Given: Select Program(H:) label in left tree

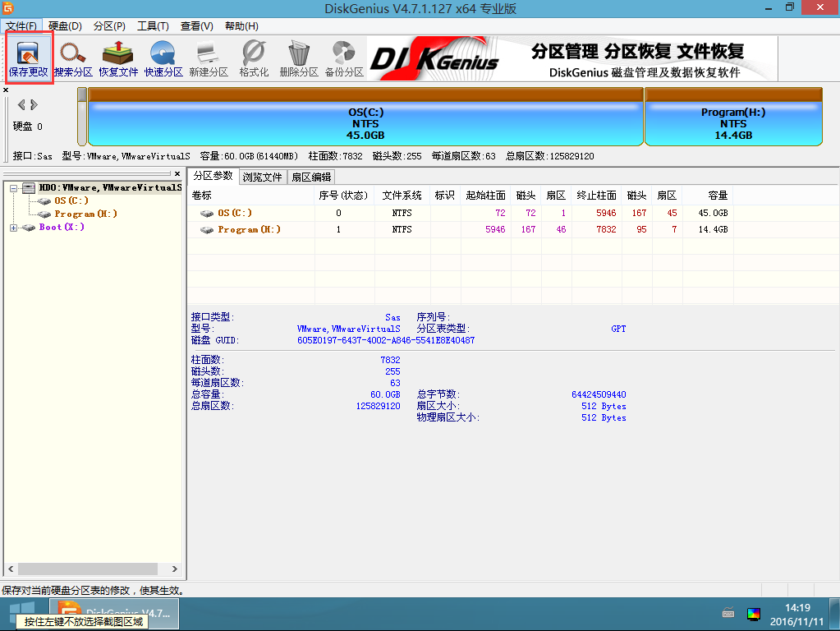Looking at the screenshot, I should [x=85, y=214].
